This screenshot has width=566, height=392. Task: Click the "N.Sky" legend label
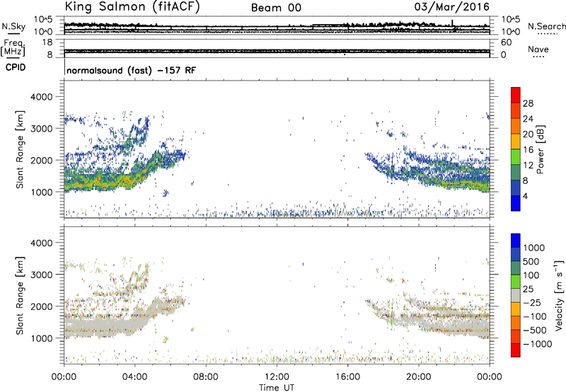[13, 26]
